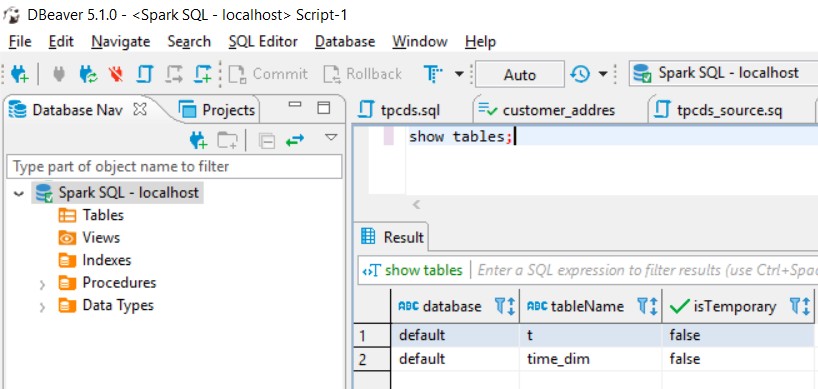Collapse the Spark SQL - localhost tree node
This screenshot has width=818, height=389.
(x=19, y=193)
